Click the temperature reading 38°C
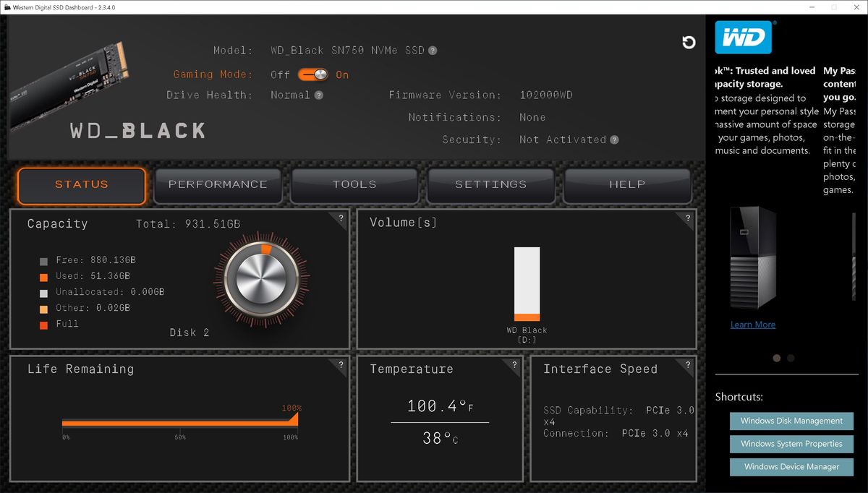Screen dimensions: 868x493 pos(440,437)
